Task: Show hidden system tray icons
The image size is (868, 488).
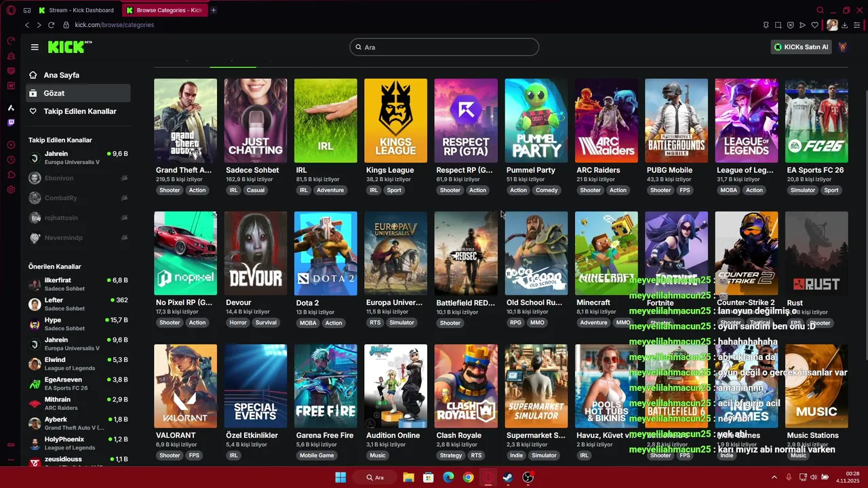Action: (x=774, y=477)
